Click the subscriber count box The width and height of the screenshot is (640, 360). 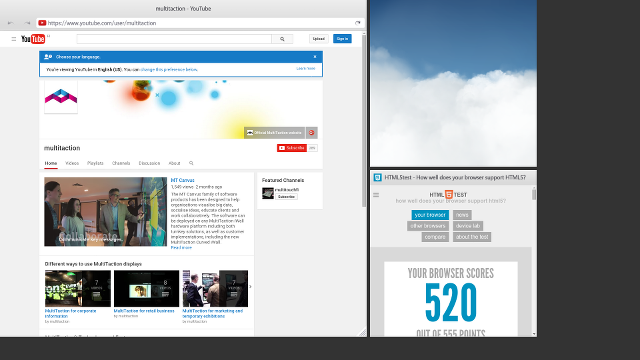(x=312, y=148)
